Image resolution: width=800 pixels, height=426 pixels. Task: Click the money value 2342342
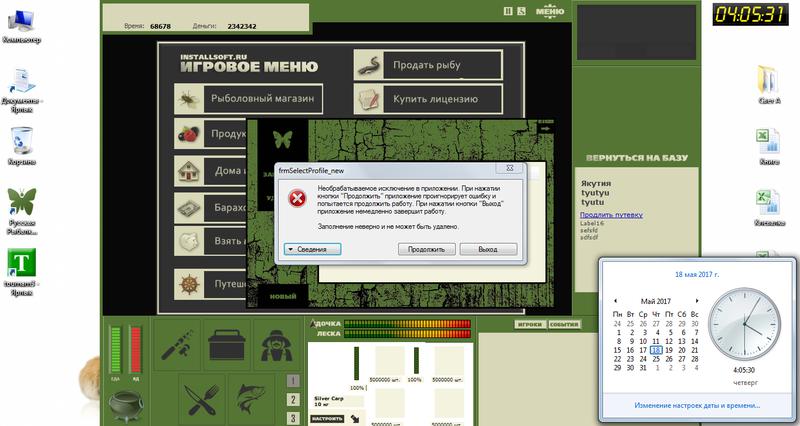click(x=242, y=27)
